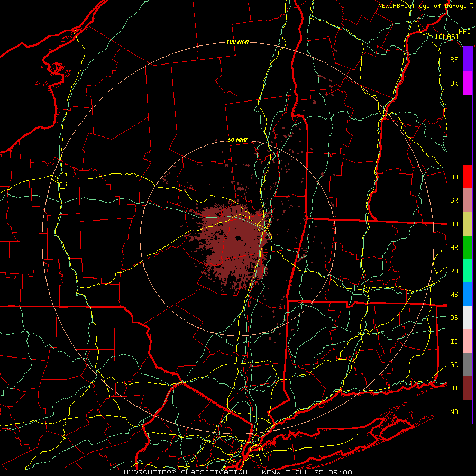Image resolution: width=476 pixels, height=476 pixels.
Task: Click the HHC product label
Action: click(x=464, y=32)
